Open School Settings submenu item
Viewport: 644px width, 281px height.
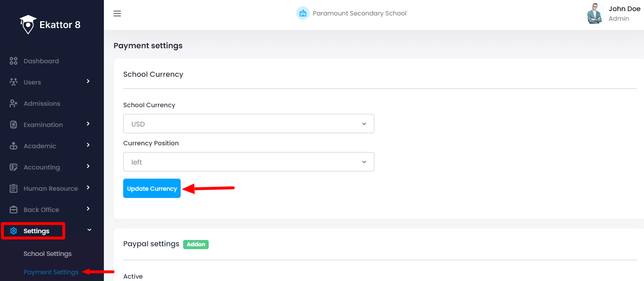47,254
